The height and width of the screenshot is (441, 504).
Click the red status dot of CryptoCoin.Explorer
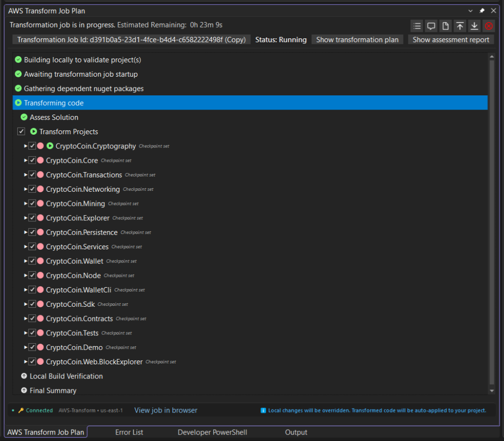pyautogui.click(x=40, y=218)
